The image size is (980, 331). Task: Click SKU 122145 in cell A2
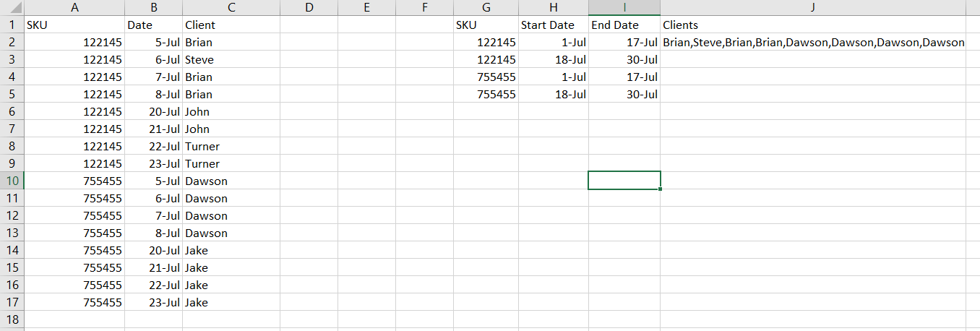[74, 42]
